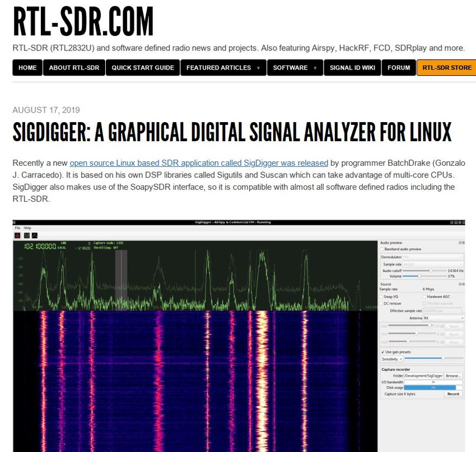Open the SIGNAL ID WIKI menu item
Screen dimensions: 476x452
(x=352, y=68)
